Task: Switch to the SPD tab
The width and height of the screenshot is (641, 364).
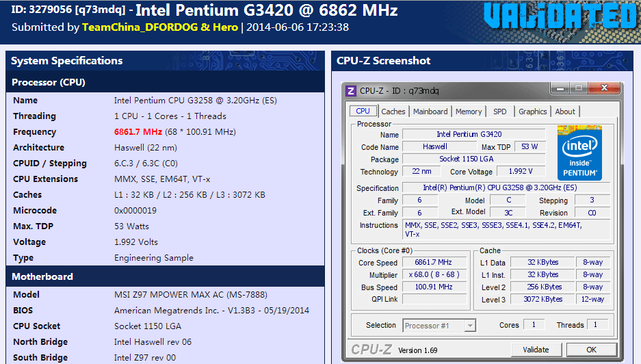Action: tap(500, 112)
